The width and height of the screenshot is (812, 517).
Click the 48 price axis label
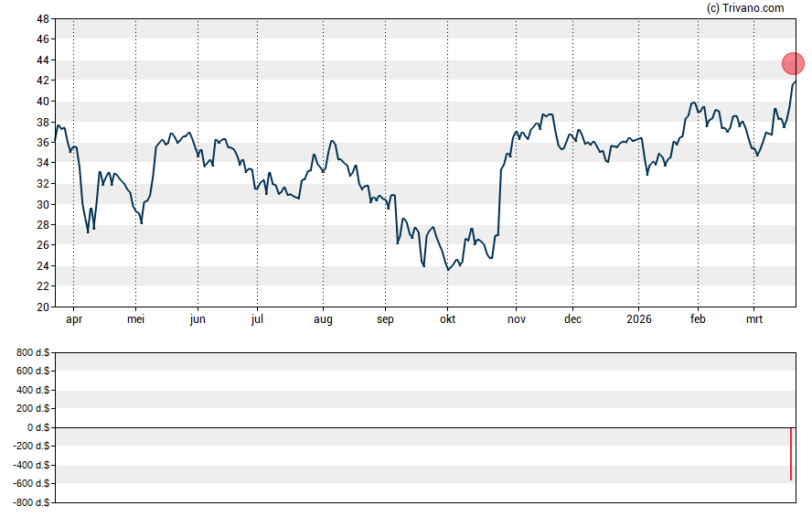pos(43,19)
